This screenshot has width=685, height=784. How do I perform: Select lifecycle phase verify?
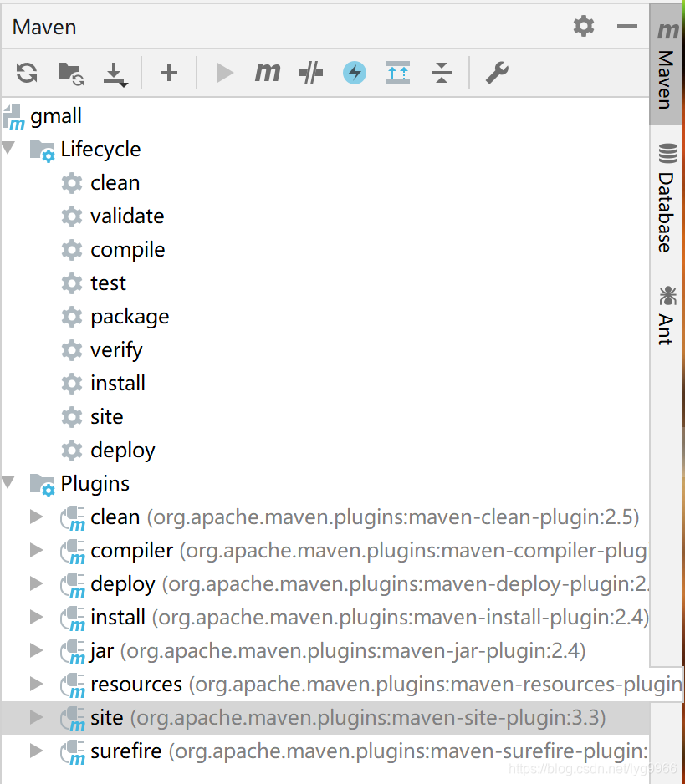(x=116, y=350)
